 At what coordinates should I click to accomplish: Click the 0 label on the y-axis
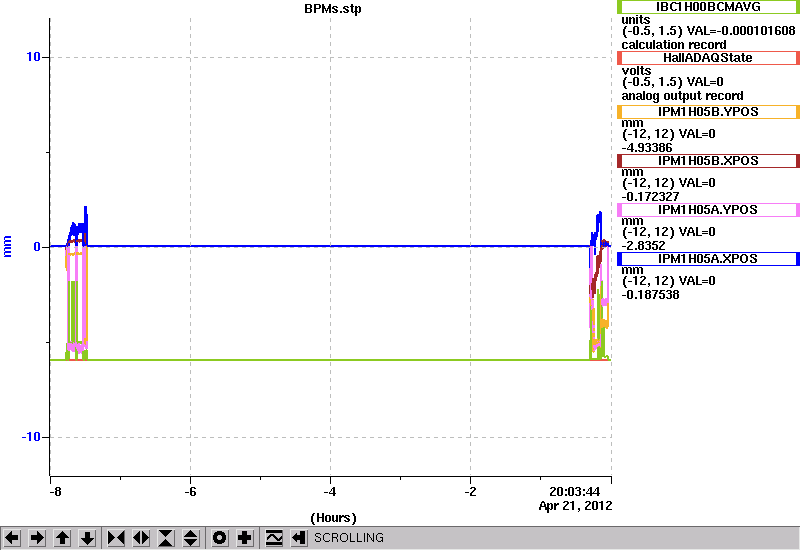(37, 247)
